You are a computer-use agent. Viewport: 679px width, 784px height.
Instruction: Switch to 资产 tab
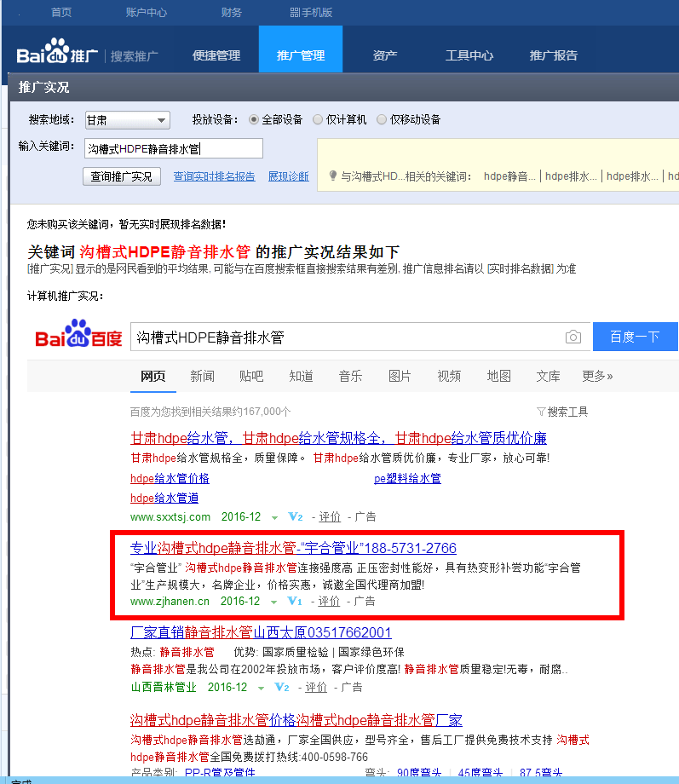(384, 55)
